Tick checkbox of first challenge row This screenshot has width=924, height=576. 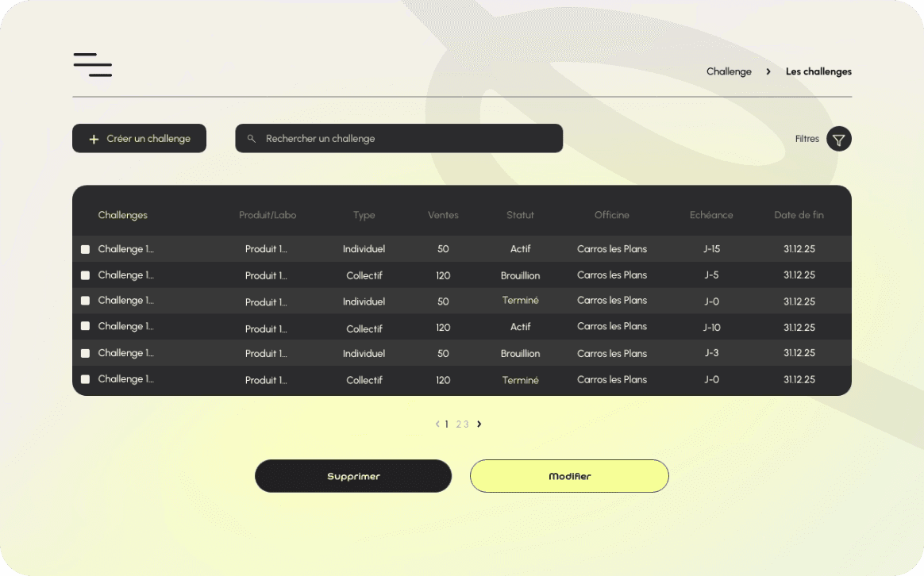[85, 249]
